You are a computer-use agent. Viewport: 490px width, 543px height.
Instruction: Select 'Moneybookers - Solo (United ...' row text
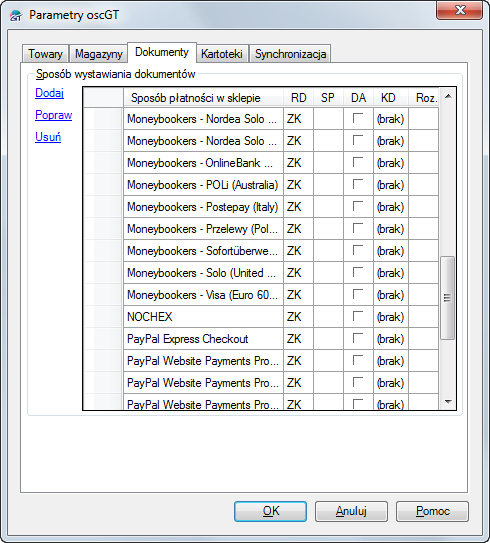pos(202,273)
